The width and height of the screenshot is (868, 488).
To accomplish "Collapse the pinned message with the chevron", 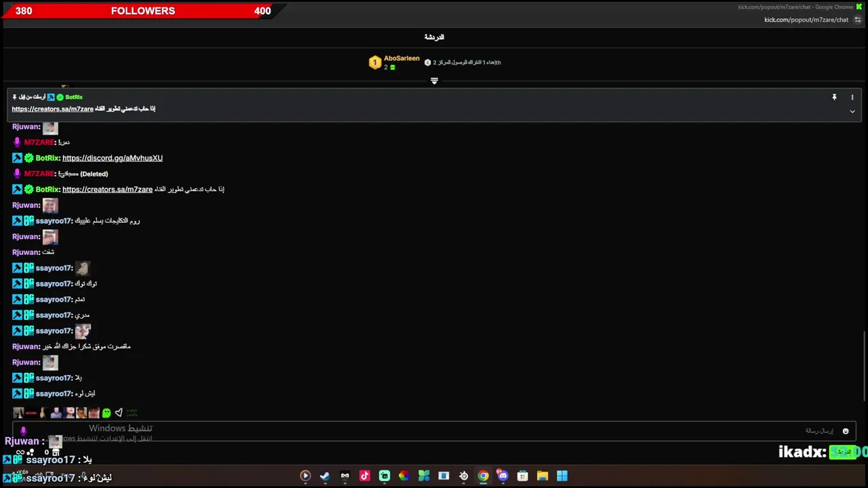I will [852, 111].
